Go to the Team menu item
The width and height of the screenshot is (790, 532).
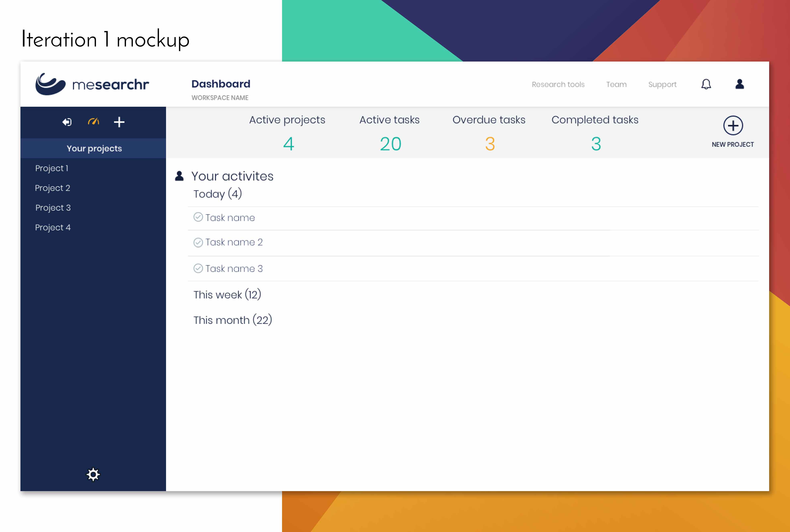pyautogui.click(x=616, y=84)
